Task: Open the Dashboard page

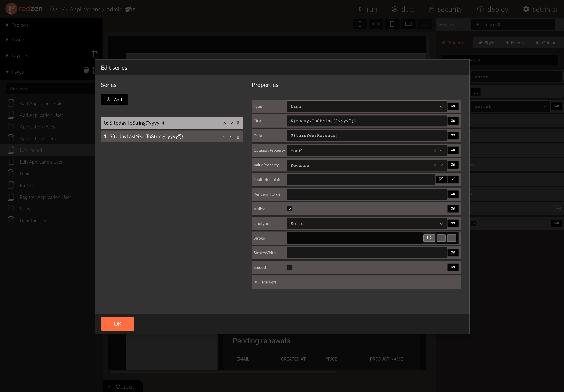Action: 31,150
